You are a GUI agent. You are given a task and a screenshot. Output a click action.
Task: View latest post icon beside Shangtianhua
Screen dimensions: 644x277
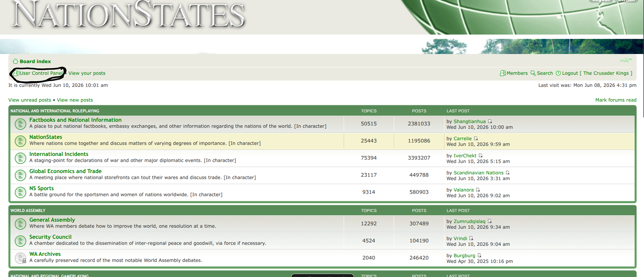coord(490,121)
